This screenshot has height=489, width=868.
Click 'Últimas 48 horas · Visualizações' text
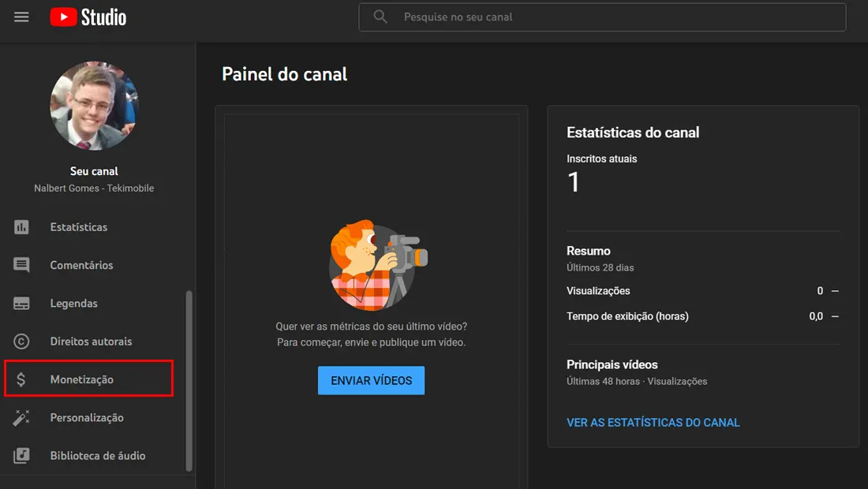pyautogui.click(x=637, y=382)
